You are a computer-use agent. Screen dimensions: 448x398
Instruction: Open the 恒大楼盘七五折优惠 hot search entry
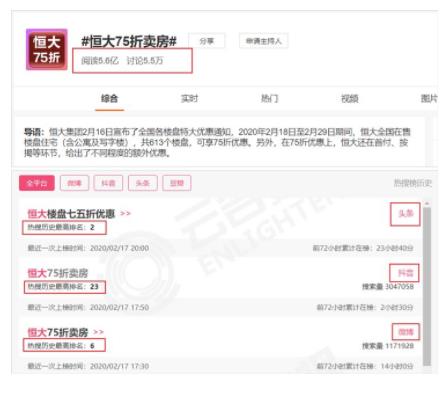pos(71,214)
